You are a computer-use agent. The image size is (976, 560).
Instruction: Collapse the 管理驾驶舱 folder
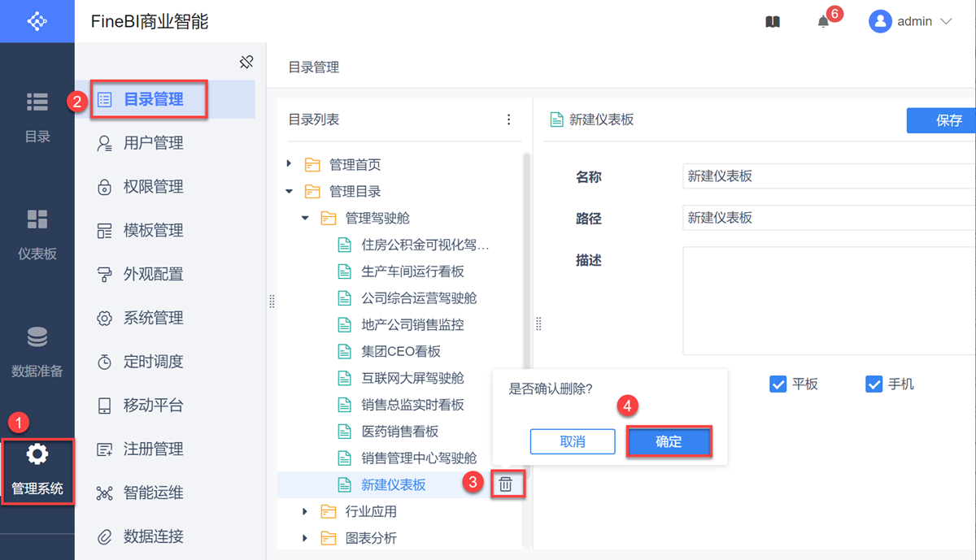305,218
